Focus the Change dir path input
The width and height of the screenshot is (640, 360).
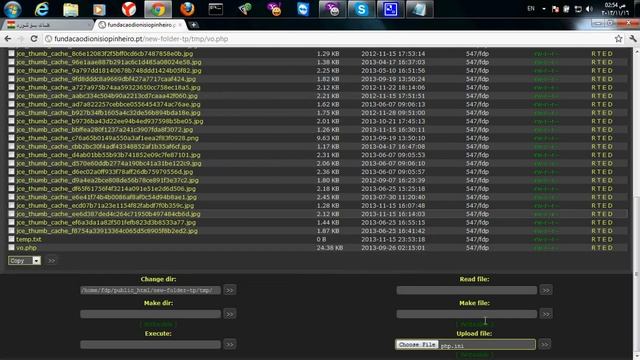(151, 290)
